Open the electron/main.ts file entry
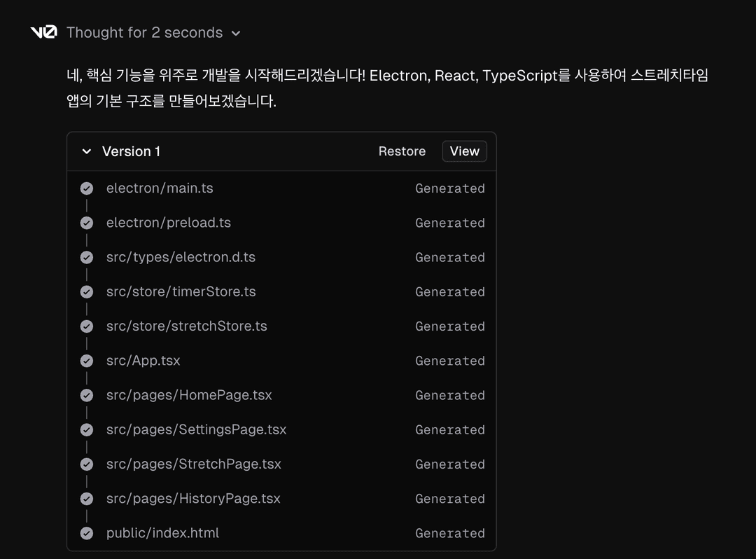Image resolution: width=756 pixels, height=559 pixels. pos(160,188)
